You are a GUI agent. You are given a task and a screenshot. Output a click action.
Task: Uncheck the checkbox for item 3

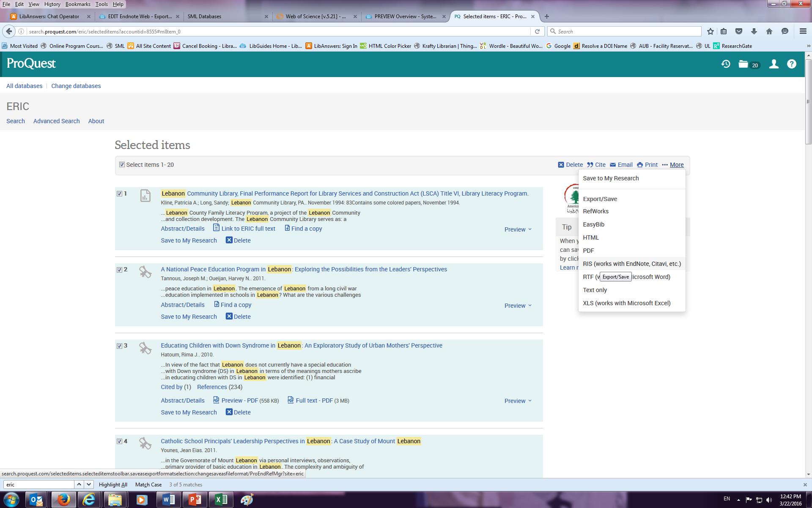[119, 346]
